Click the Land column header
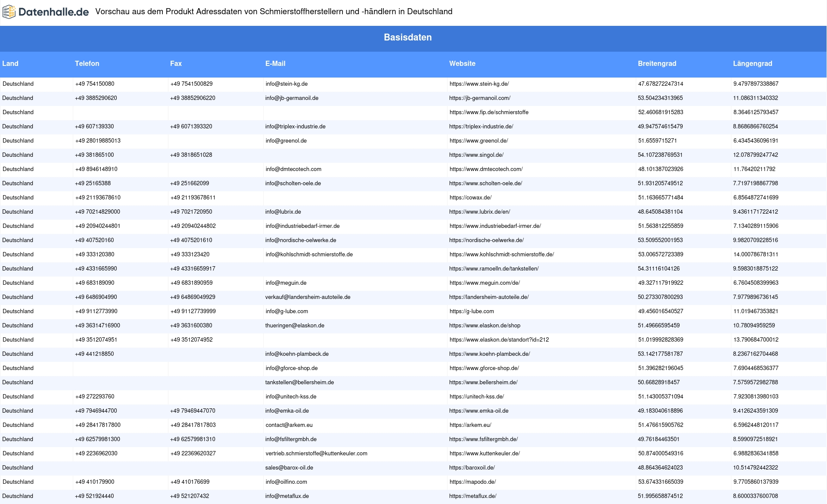Image resolution: width=827 pixels, height=504 pixels. pos(10,64)
